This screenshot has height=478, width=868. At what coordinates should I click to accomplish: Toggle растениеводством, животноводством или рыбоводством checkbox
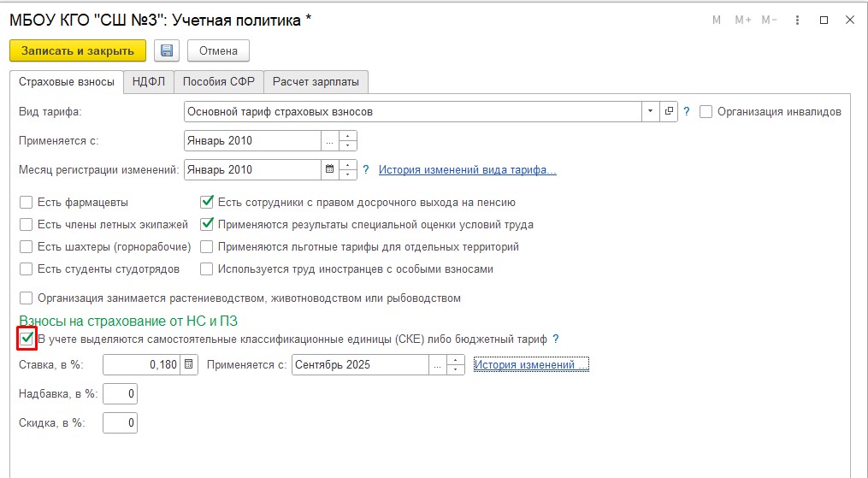click(x=26, y=298)
